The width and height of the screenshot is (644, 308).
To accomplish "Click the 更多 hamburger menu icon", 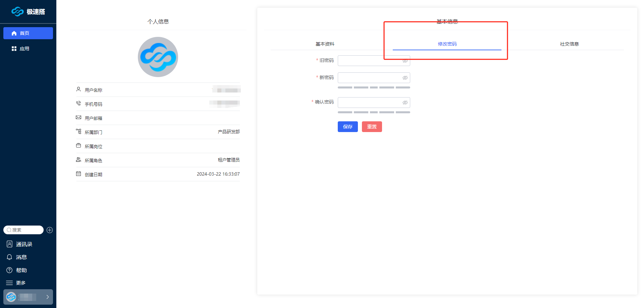I will click(9, 283).
